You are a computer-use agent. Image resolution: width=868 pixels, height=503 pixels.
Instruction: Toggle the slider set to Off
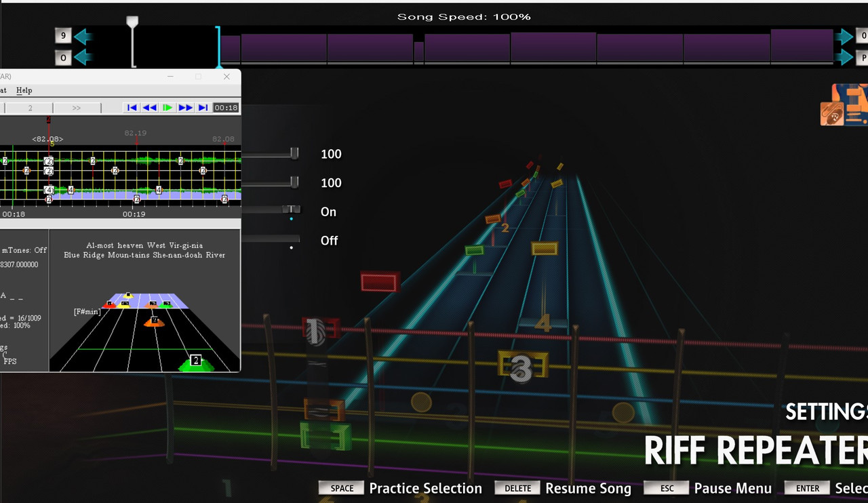click(270, 239)
